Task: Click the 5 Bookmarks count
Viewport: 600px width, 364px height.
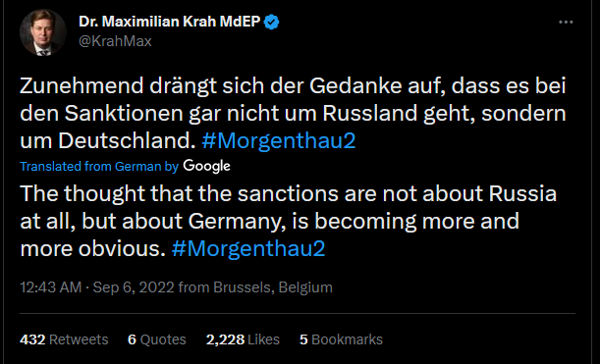Action: pyautogui.click(x=341, y=339)
